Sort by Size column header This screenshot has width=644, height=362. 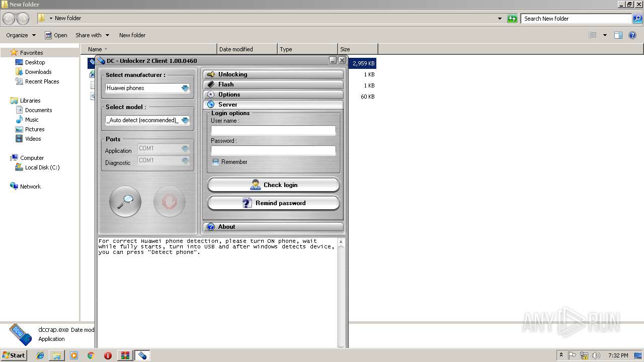(x=358, y=49)
